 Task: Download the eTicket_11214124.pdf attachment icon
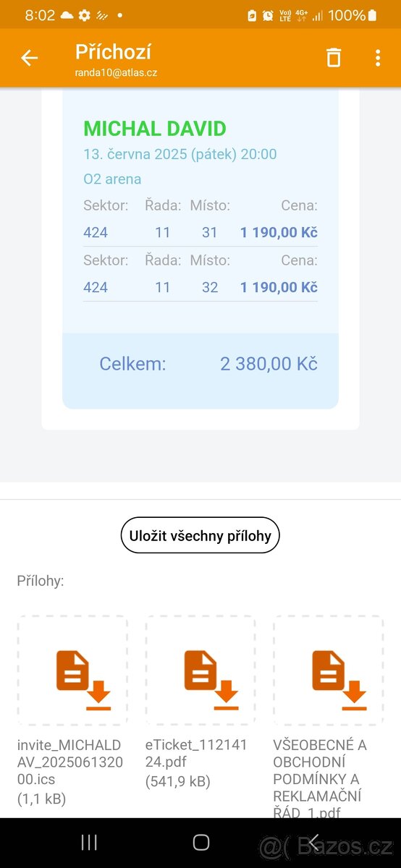pyautogui.click(x=200, y=671)
